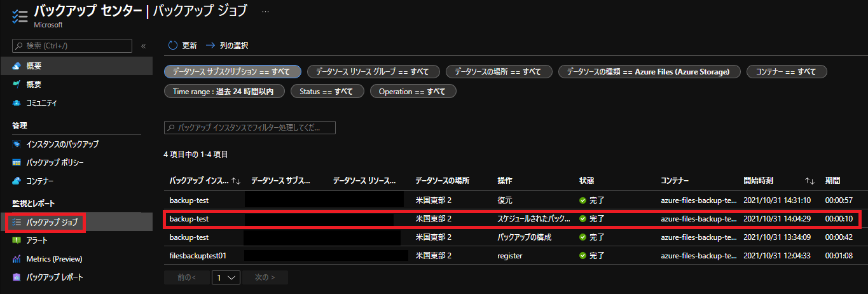Click the データソース サブス... column header
Screen dimensions: 868x294
[x=280, y=181]
